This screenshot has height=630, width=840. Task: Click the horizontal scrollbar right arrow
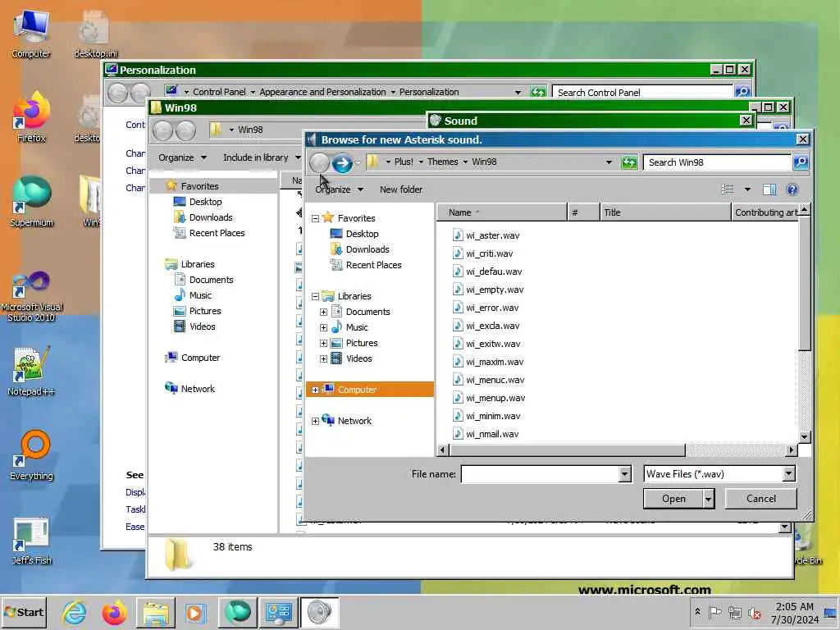point(792,450)
